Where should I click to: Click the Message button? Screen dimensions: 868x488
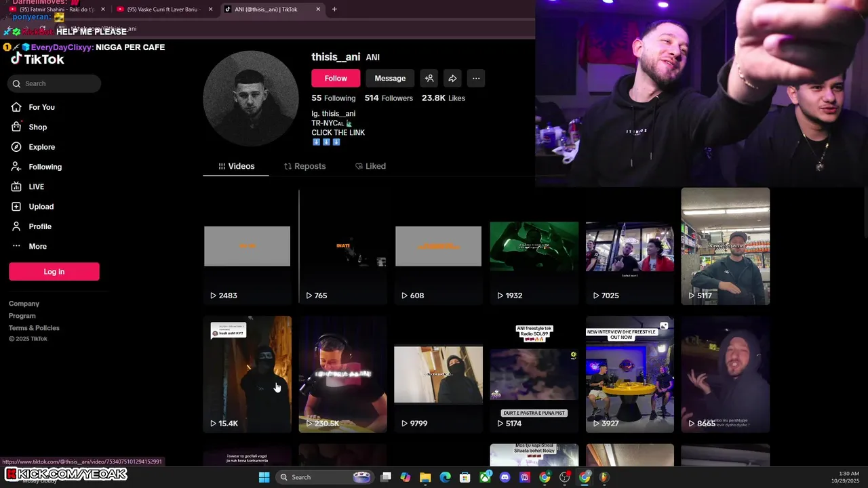[390, 78]
